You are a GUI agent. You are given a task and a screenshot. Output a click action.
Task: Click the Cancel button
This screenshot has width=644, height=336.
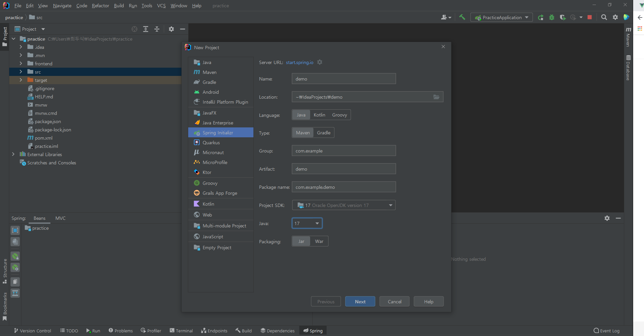395,302
